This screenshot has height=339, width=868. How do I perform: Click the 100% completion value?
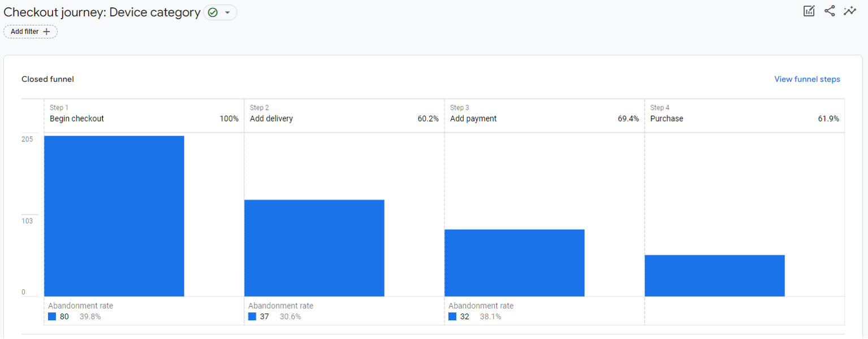point(229,119)
